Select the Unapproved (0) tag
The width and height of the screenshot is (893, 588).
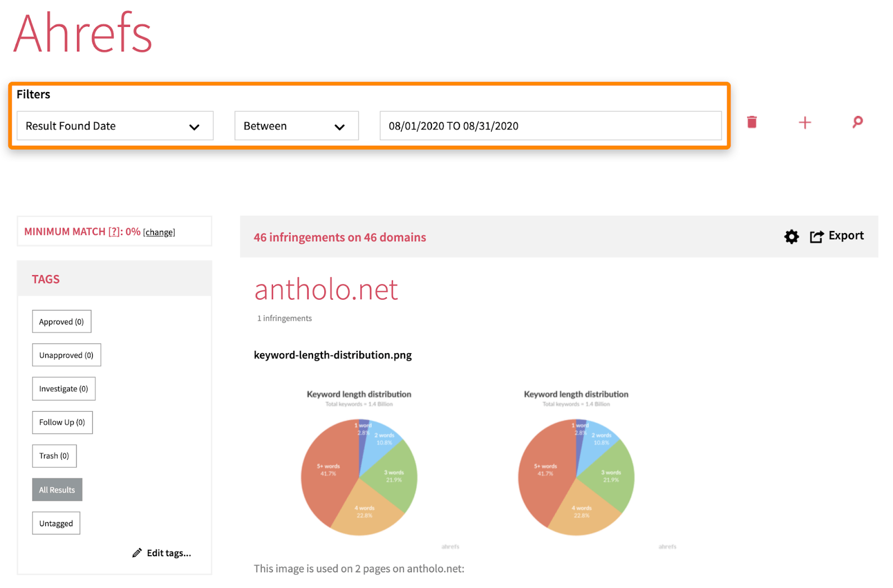66,355
